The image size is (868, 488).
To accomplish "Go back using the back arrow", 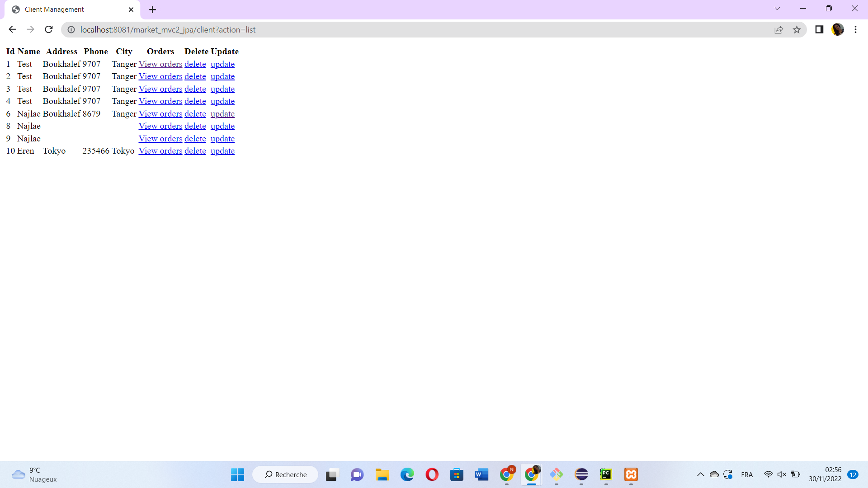I will point(12,30).
